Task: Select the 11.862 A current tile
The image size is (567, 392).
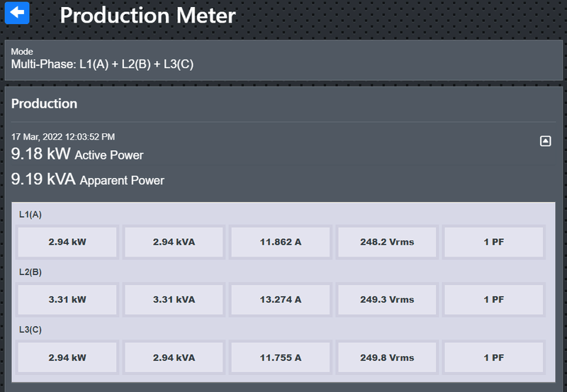Action: click(281, 242)
